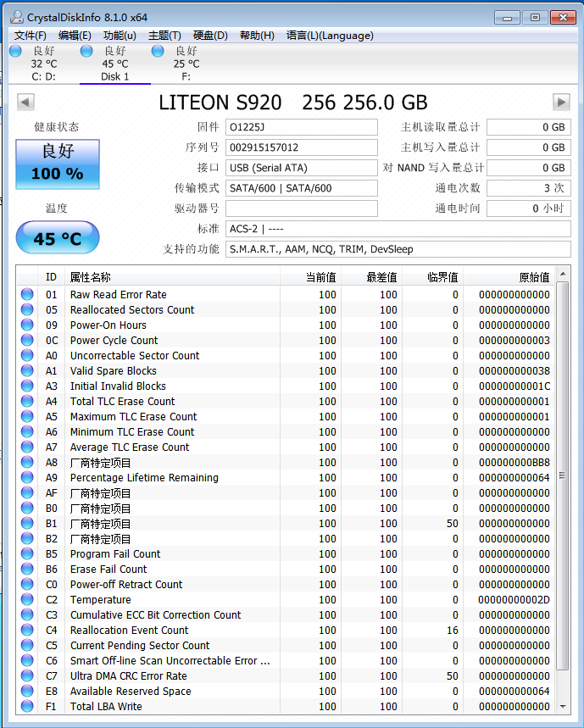Click raw value 000000000BB8 in A8 row
This screenshot has height=728, width=584.
tap(514, 463)
